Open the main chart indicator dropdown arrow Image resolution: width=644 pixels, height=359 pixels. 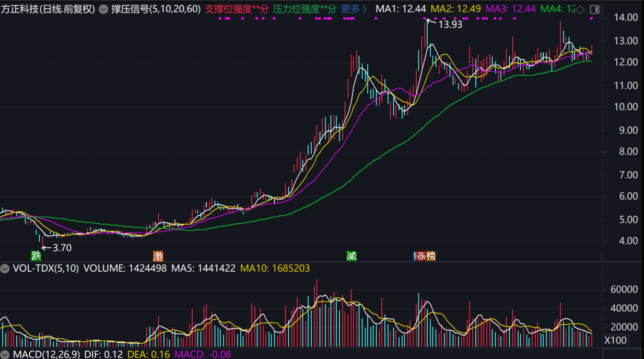pyautogui.click(x=103, y=9)
